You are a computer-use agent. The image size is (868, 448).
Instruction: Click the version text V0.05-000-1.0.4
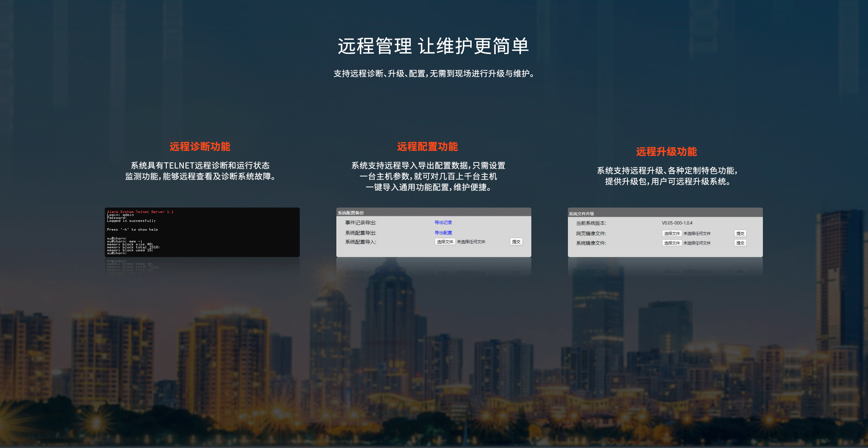(x=677, y=223)
